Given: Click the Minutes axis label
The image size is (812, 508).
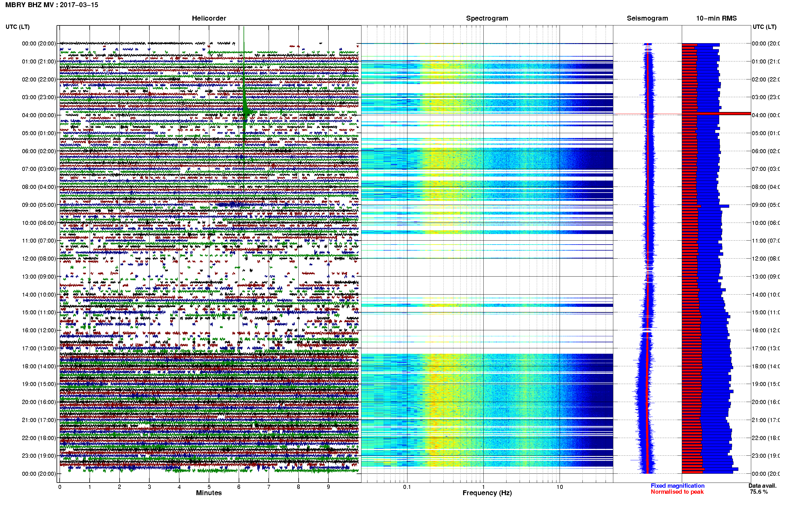Looking at the screenshot, I should point(209,493).
